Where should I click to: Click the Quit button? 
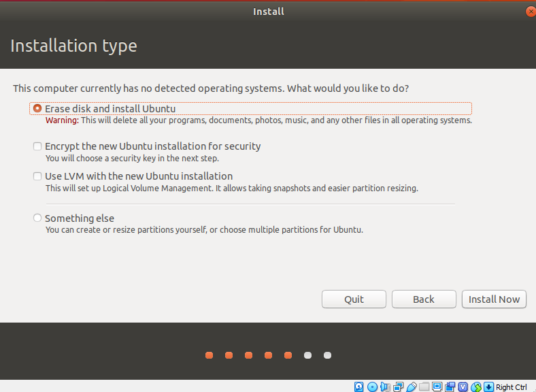354,299
